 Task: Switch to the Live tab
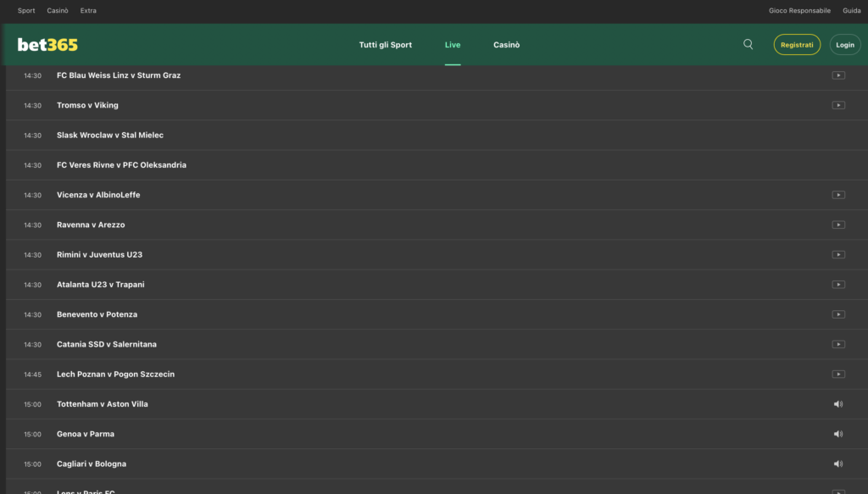453,45
